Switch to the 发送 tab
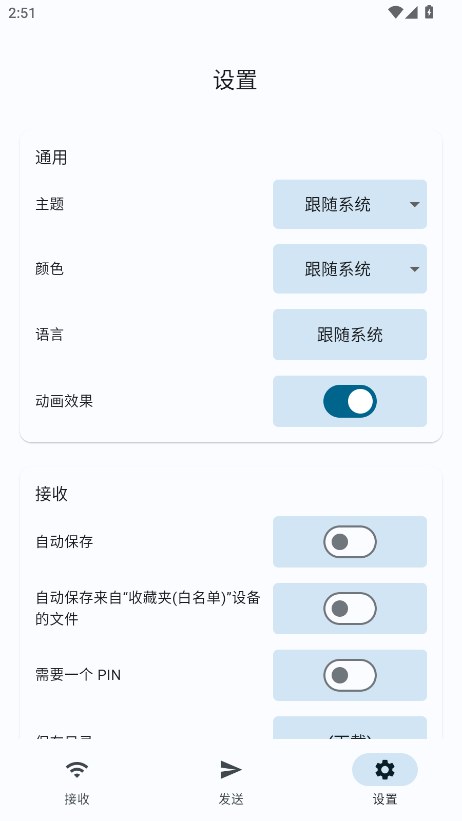This screenshot has height=821, width=462. (230, 779)
